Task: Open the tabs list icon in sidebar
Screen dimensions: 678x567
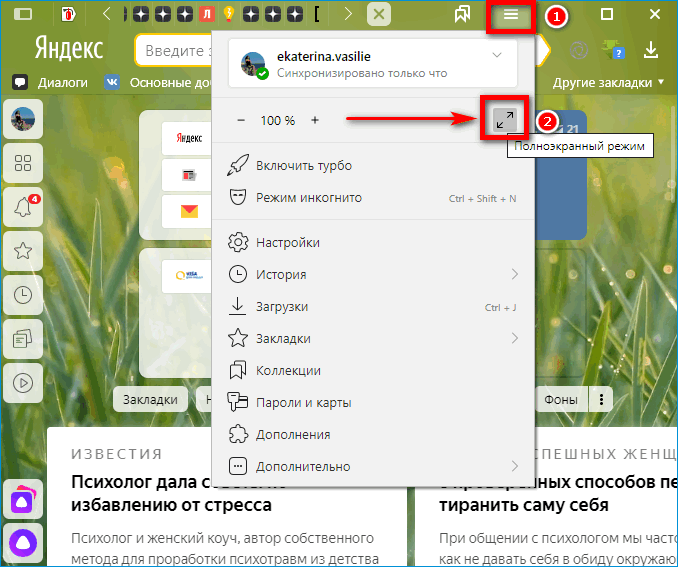Action: click(23, 339)
